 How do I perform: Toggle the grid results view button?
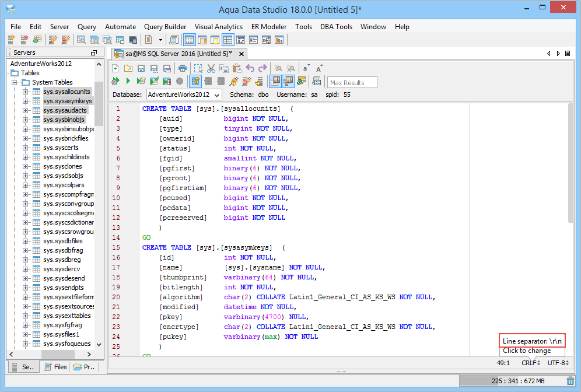(275, 81)
